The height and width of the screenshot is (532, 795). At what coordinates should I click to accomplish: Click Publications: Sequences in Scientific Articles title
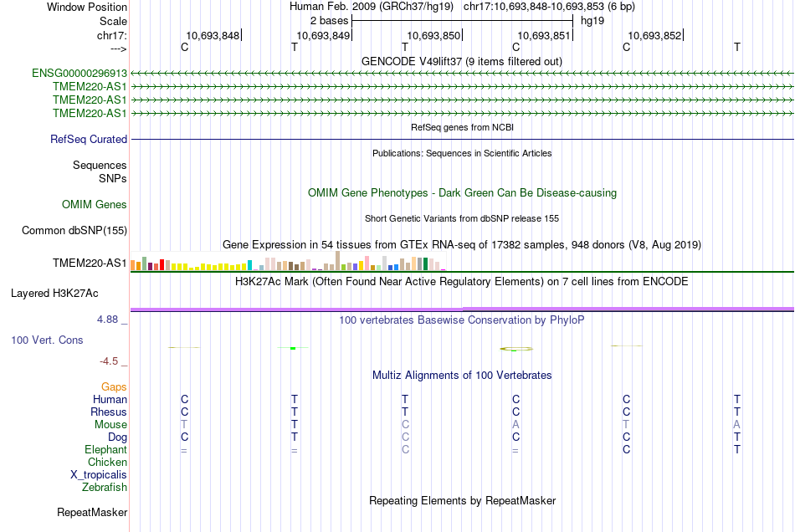tap(462, 153)
